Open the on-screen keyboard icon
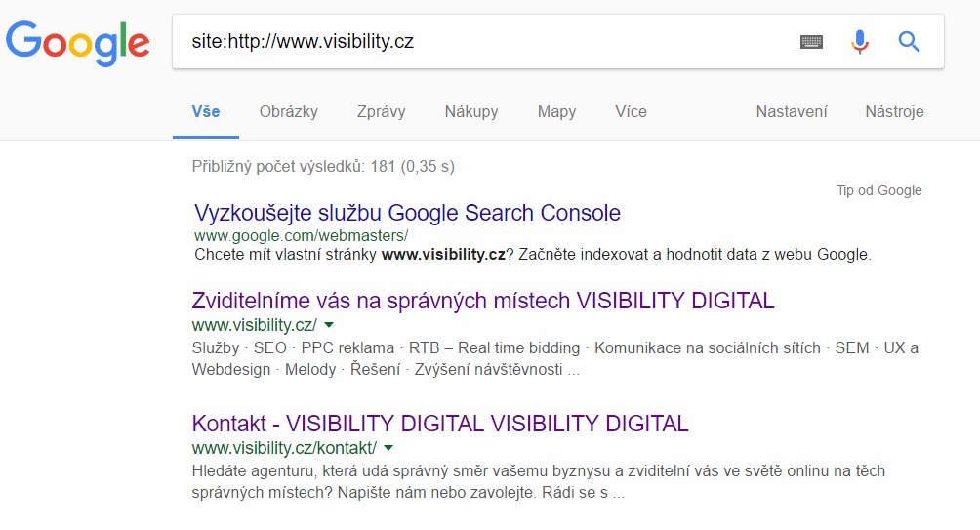 click(x=811, y=42)
